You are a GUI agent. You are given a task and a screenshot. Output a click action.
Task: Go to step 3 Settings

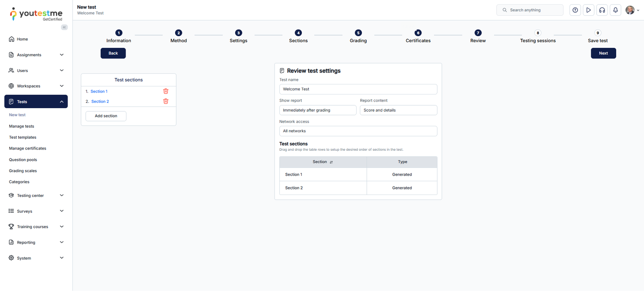pyautogui.click(x=239, y=36)
